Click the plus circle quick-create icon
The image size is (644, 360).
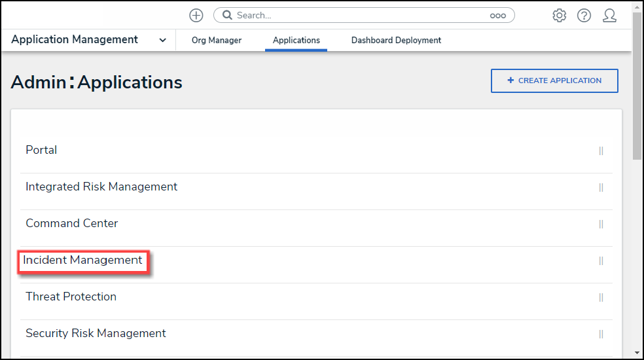pyautogui.click(x=196, y=15)
